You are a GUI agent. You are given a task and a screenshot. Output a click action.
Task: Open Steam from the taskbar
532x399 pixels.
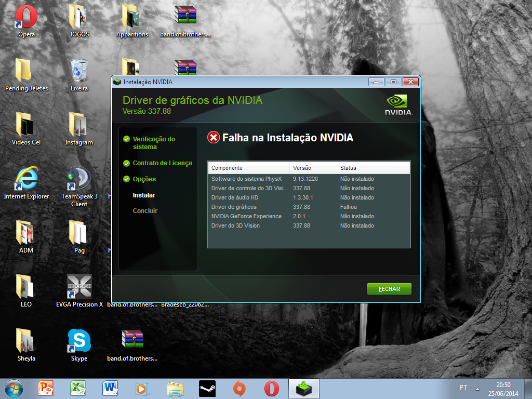(x=207, y=389)
